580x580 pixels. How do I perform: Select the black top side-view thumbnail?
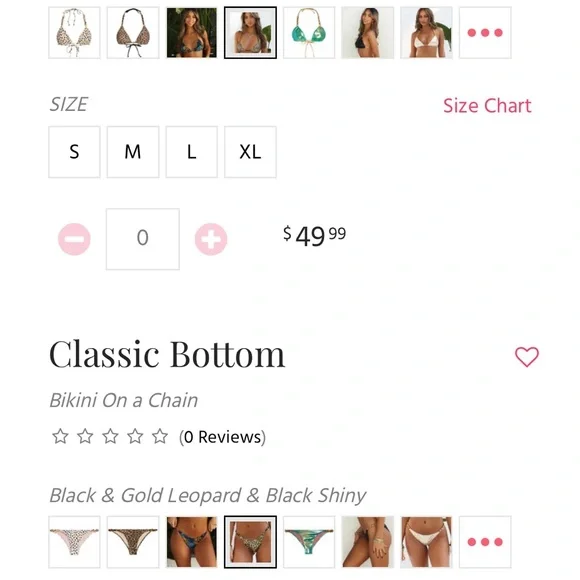(x=368, y=33)
